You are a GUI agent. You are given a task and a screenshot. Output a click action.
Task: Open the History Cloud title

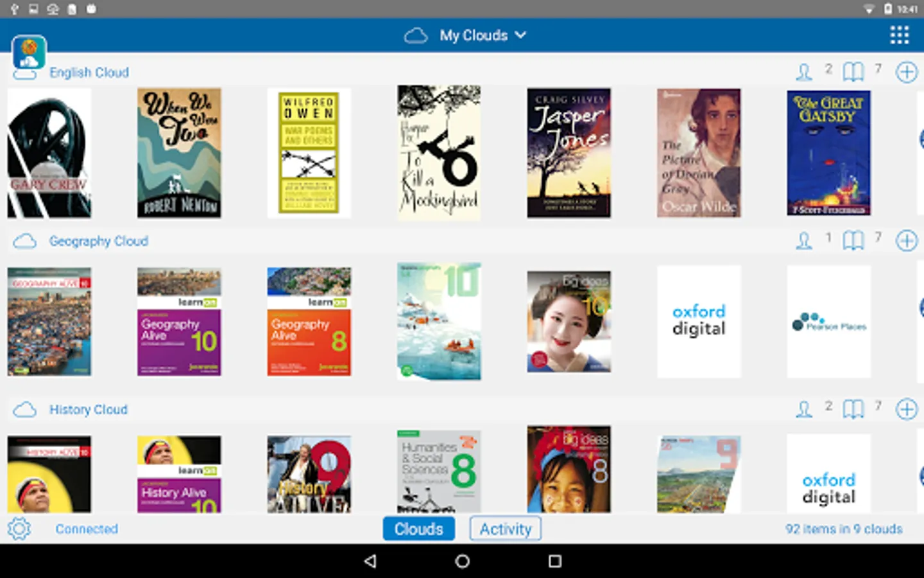point(89,410)
